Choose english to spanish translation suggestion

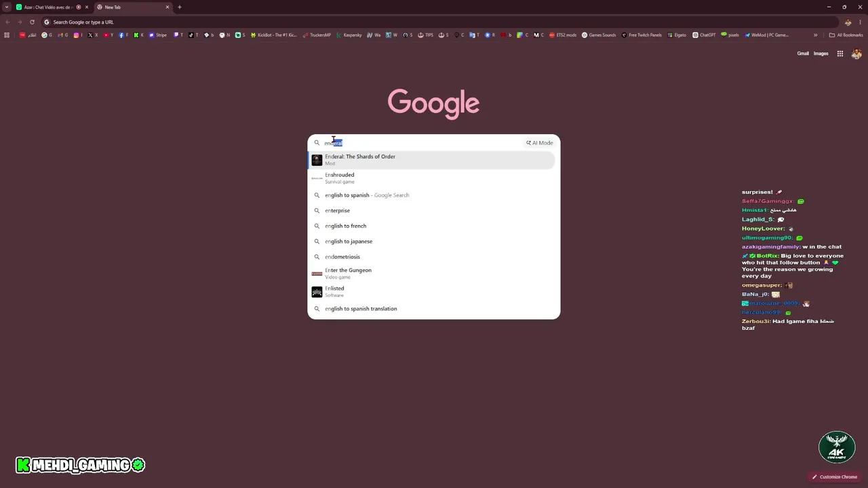[x=433, y=309]
